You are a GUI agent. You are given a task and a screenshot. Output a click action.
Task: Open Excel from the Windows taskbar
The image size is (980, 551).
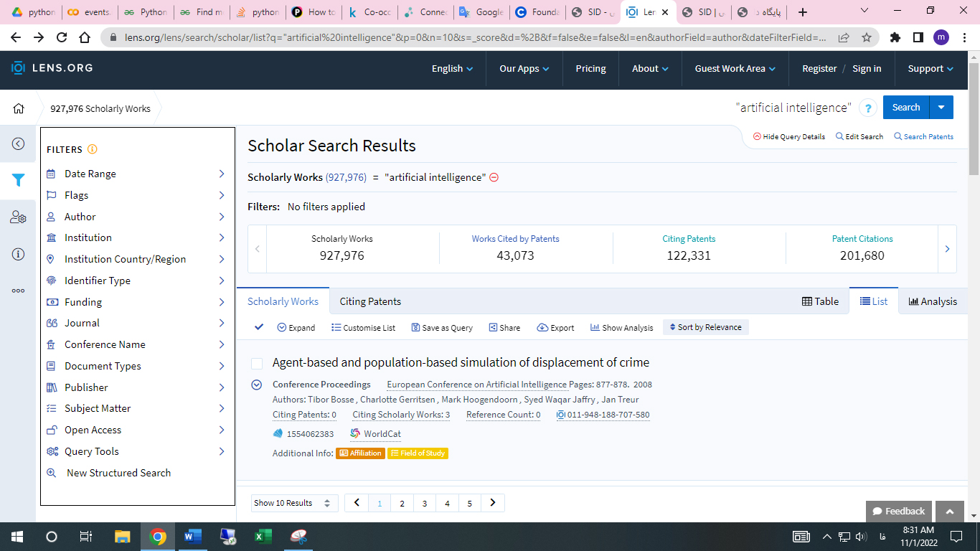[x=263, y=536]
